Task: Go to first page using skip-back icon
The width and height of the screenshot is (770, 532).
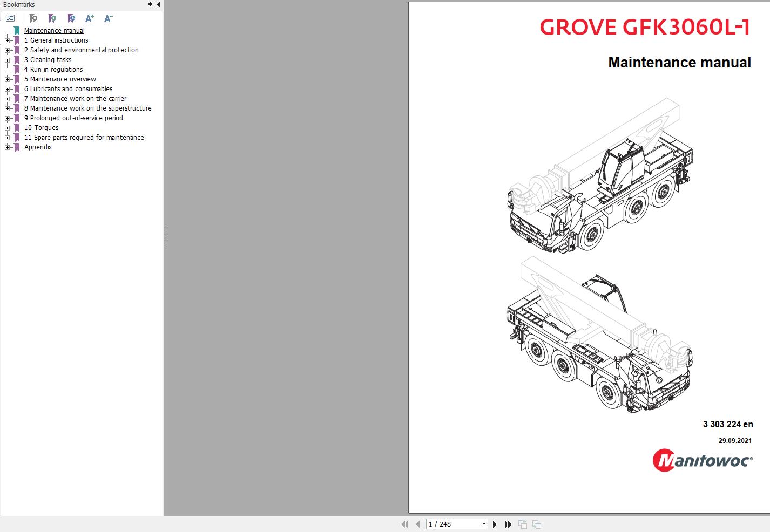Action: point(404,524)
